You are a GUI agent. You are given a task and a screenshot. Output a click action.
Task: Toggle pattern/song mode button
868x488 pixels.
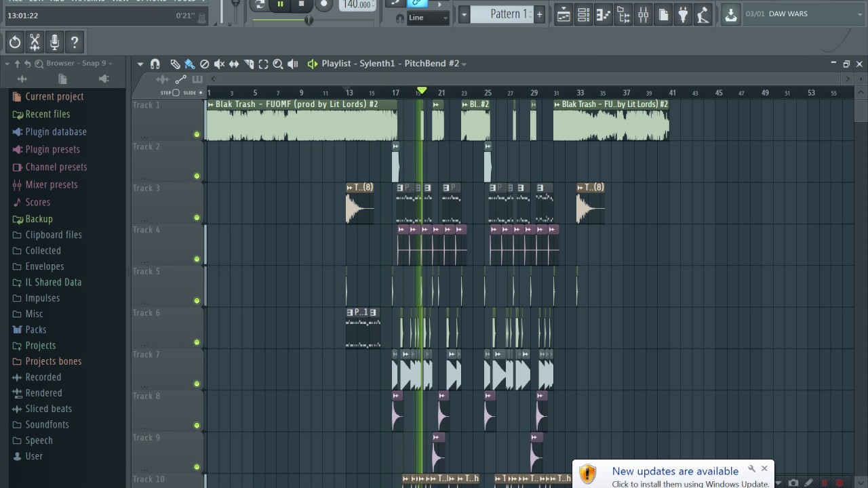point(259,4)
